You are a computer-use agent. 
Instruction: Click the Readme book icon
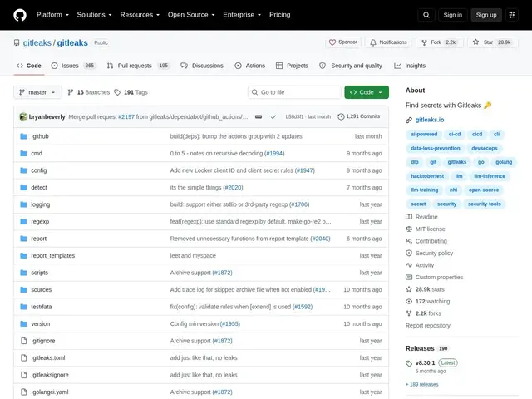click(x=409, y=217)
